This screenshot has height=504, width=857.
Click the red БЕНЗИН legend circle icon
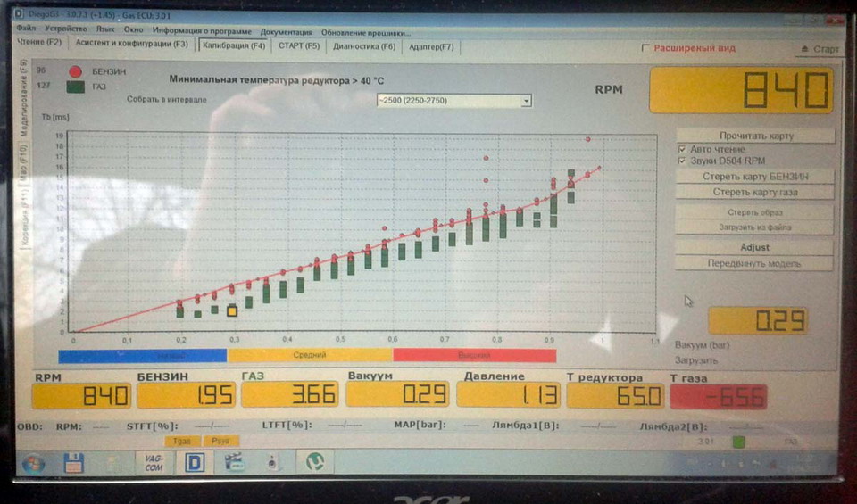click(x=75, y=70)
